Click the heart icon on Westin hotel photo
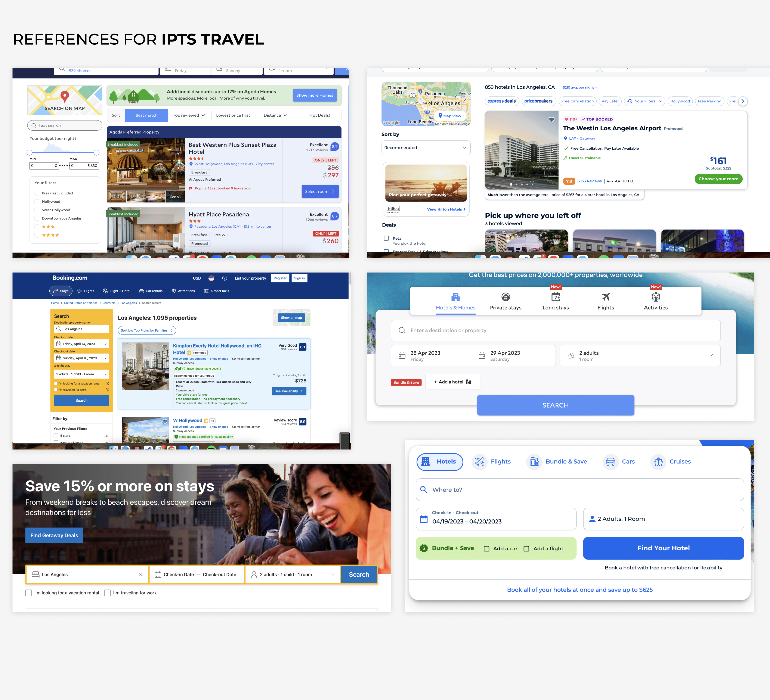The image size is (770, 700). 551,119
